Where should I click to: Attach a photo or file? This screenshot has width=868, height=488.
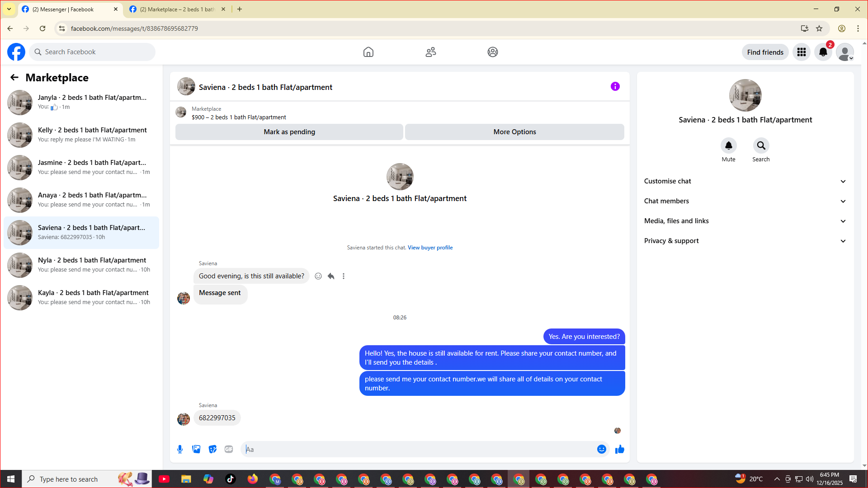196,449
